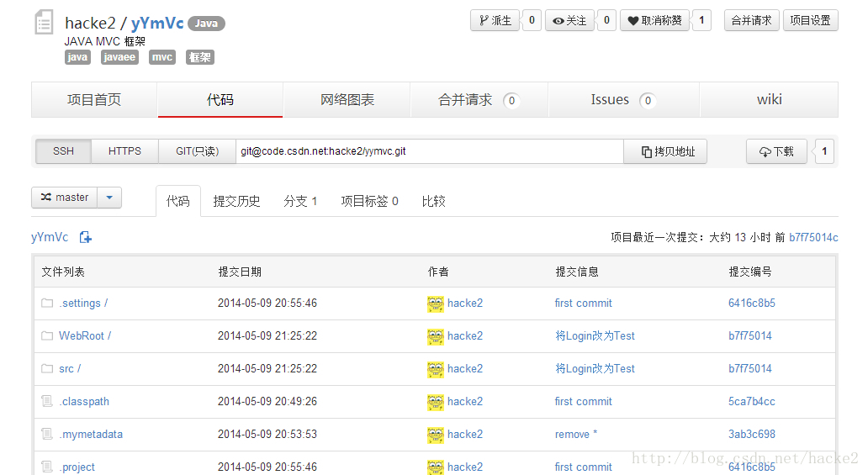This screenshot has height=475, width=868.
Task: Open 项目设置 project settings
Action: 811,20
